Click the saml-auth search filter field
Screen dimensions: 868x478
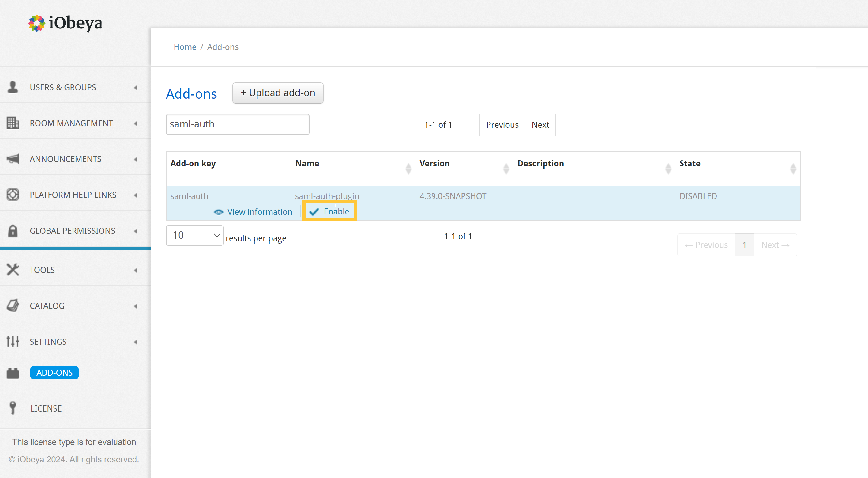(x=238, y=124)
